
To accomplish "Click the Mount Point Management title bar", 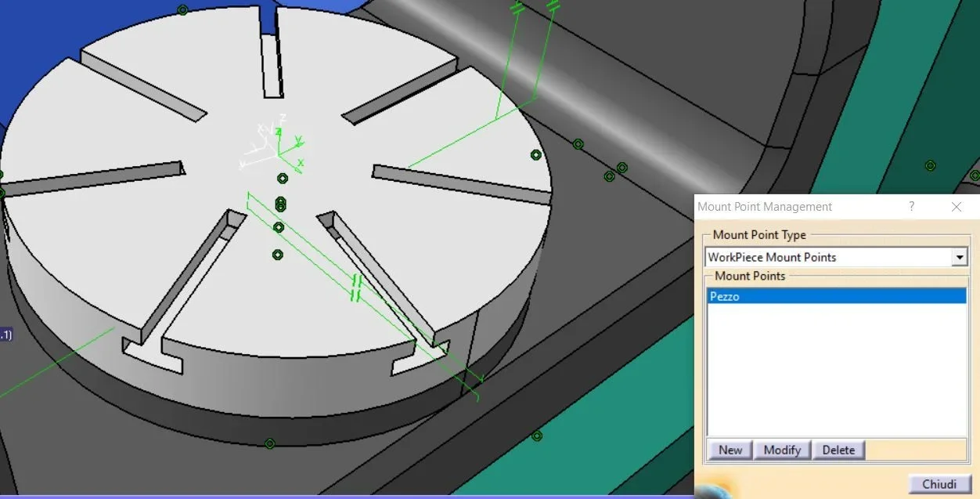I will (x=791, y=207).
